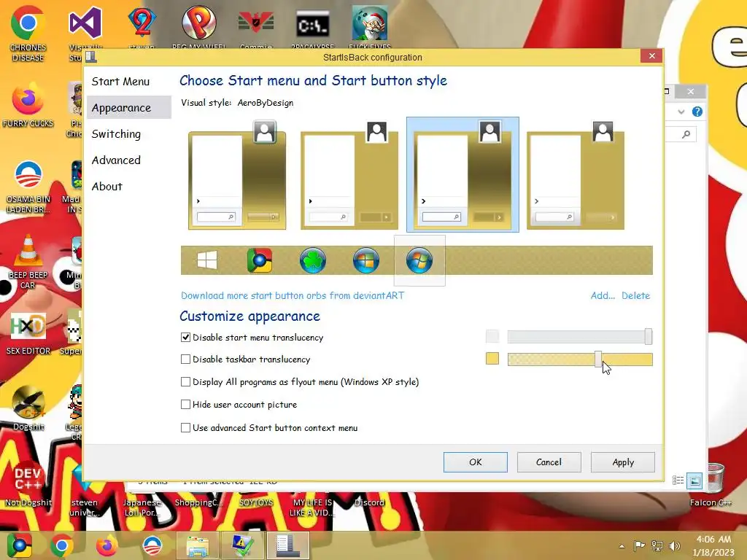747x560 pixels.
Task: Select the first start menu style thumbnail
Action: tap(237, 175)
